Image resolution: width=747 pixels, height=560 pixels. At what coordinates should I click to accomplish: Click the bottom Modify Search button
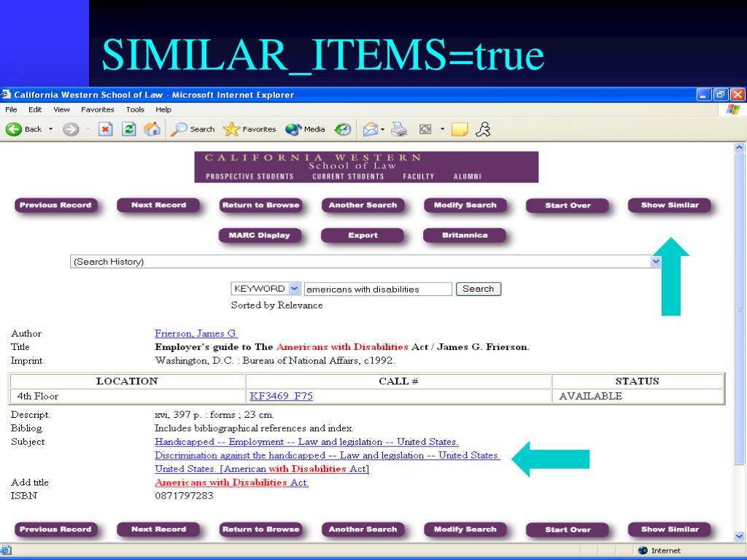(465, 529)
